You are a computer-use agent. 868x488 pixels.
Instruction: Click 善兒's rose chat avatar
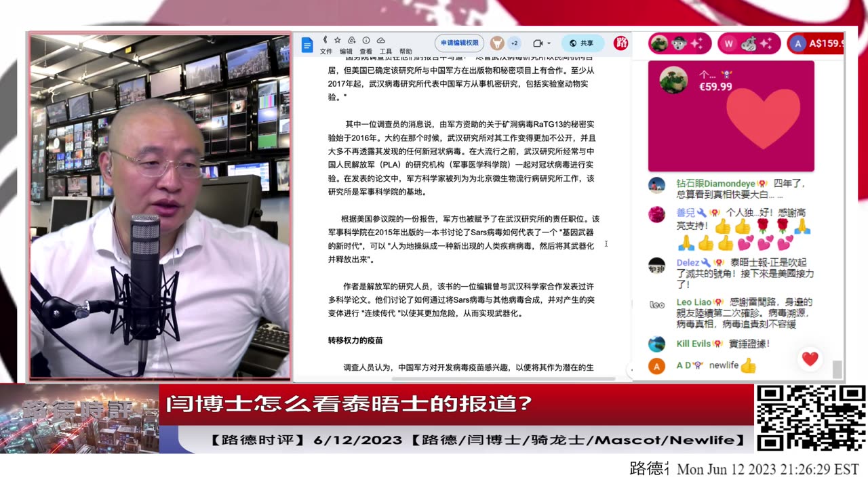[656, 215]
